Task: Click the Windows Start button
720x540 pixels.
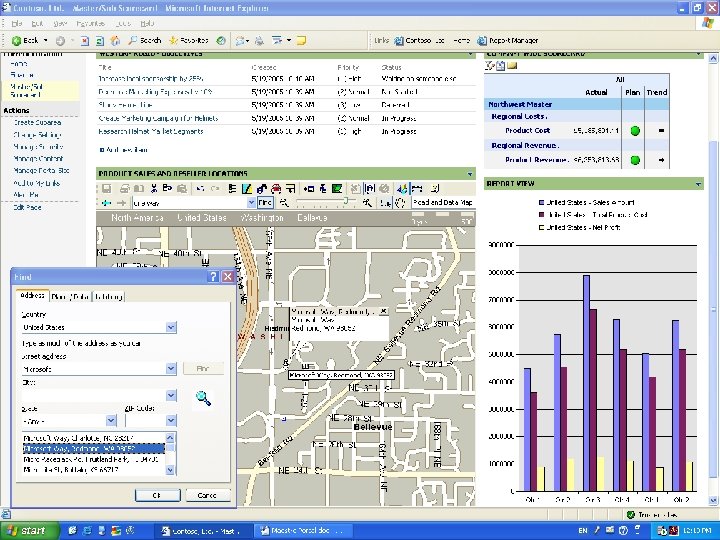Action: coord(30,530)
